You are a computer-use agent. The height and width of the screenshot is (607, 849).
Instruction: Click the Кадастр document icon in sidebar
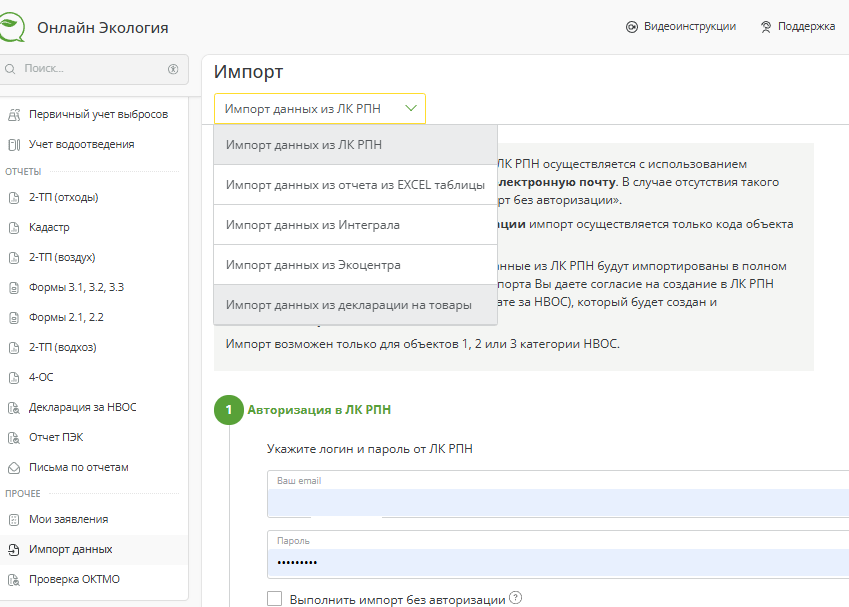tap(14, 227)
